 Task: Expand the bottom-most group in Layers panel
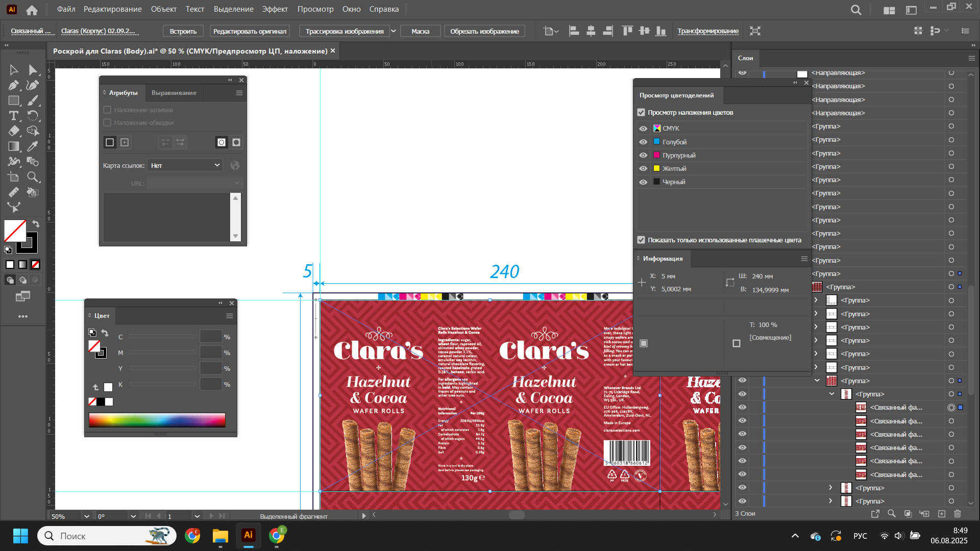click(830, 501)
